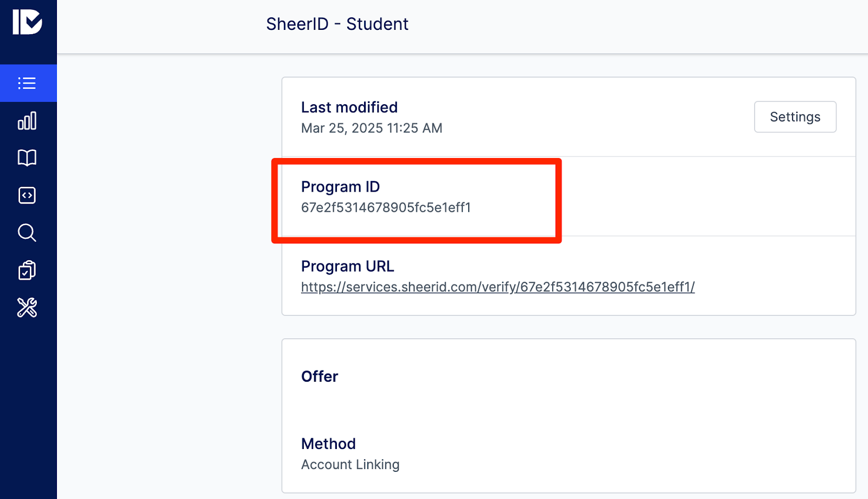The image size is (868, 499).
Task: Open the services.sheerid.com verify program URL
Action: click(x=497, y=287)
